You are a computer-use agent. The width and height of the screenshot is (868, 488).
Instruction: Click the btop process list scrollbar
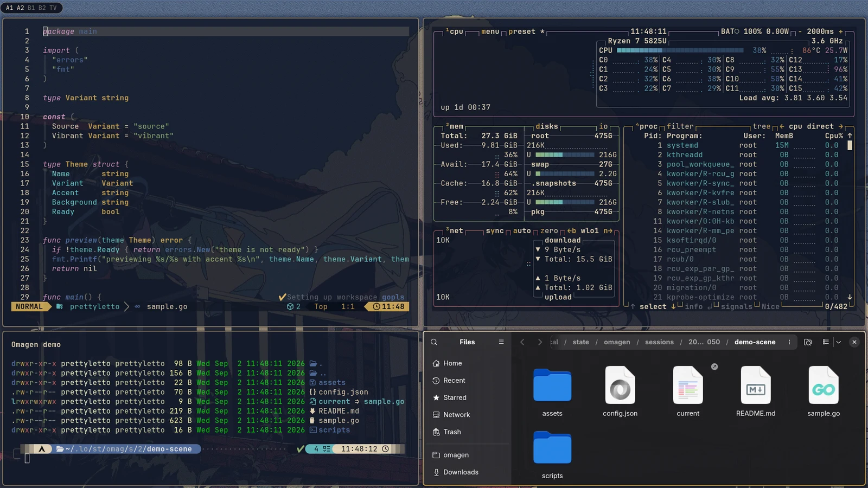click(850, 145)
